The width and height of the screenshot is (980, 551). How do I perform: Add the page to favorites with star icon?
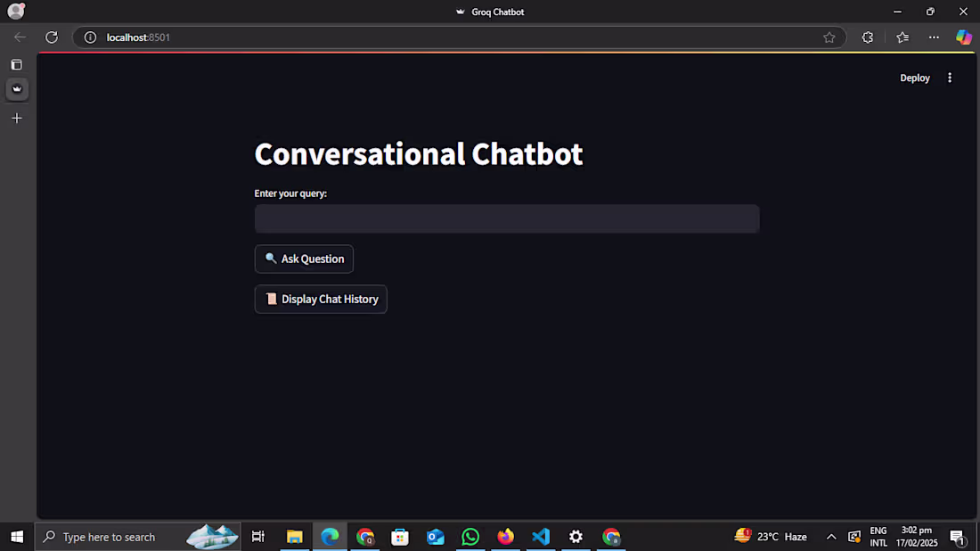(829, 37)
